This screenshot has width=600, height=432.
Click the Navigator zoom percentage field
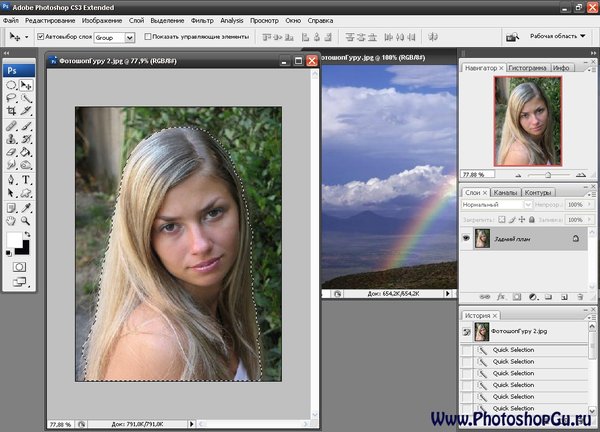[x=476, y=175]
